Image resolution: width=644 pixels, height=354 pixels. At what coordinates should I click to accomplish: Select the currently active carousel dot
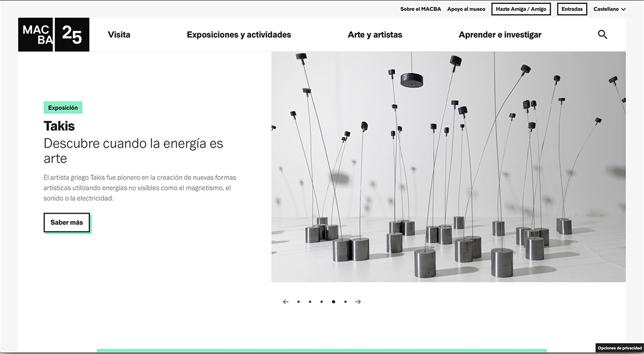coord(333,301)
